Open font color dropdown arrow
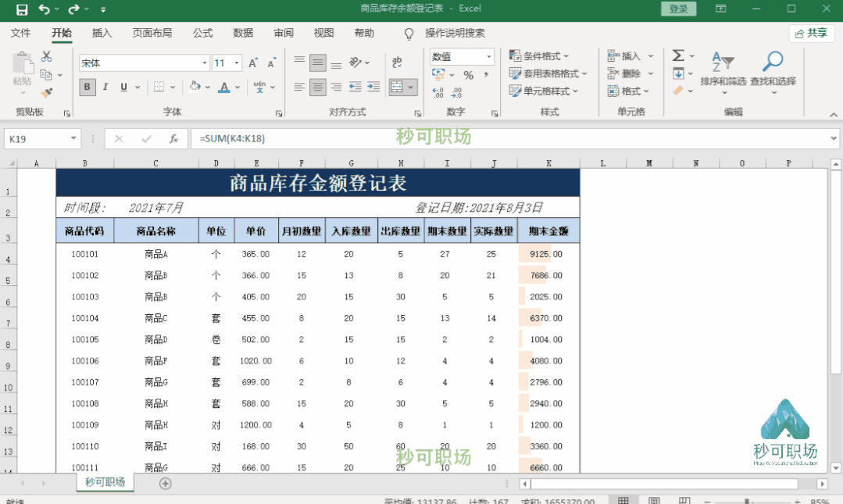 [x=237, y=88]
